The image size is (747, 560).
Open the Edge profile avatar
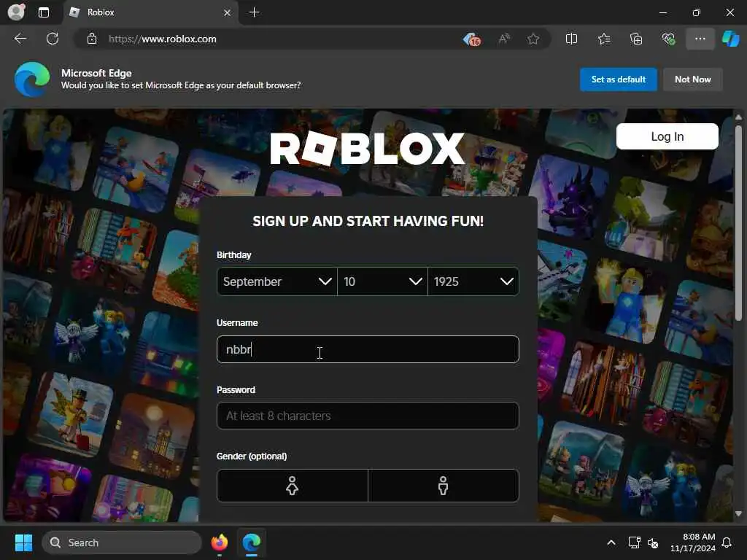16,12
